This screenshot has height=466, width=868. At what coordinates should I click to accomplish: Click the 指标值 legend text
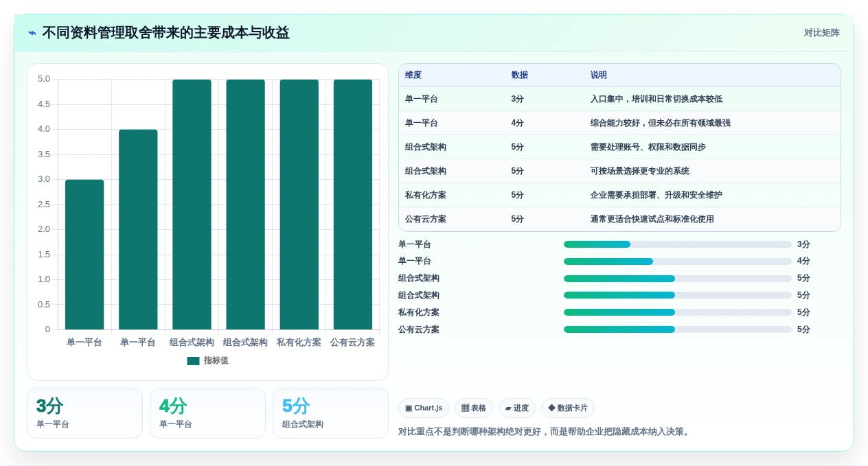216,360
